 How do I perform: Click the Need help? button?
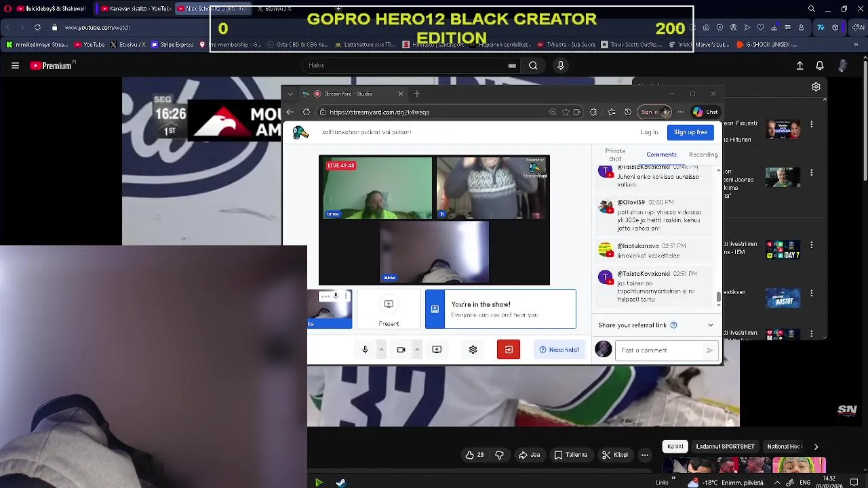click(559, 350)
